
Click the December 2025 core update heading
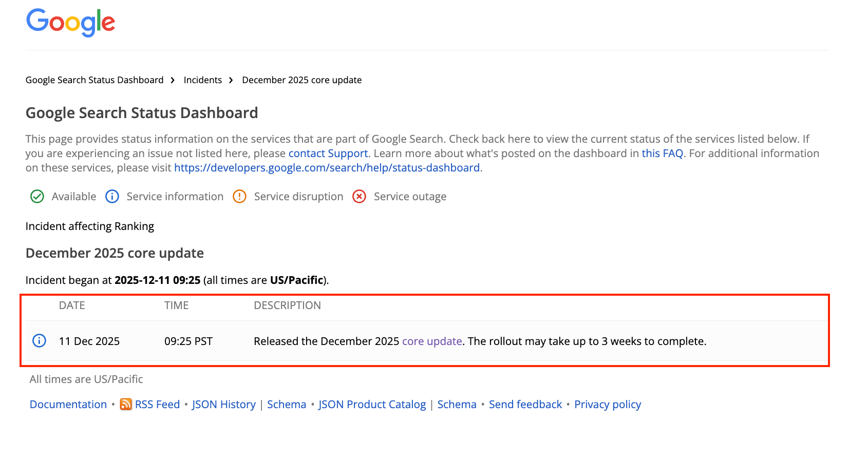click(x=115, y=253)
